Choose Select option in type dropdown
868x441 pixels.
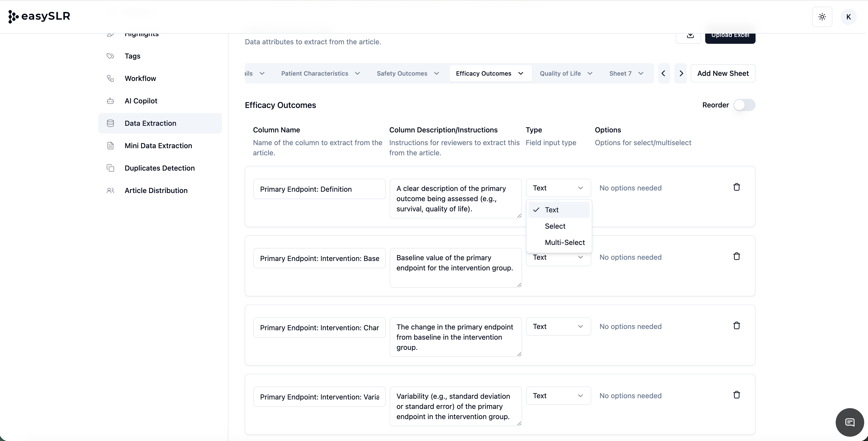click(555, 226)
